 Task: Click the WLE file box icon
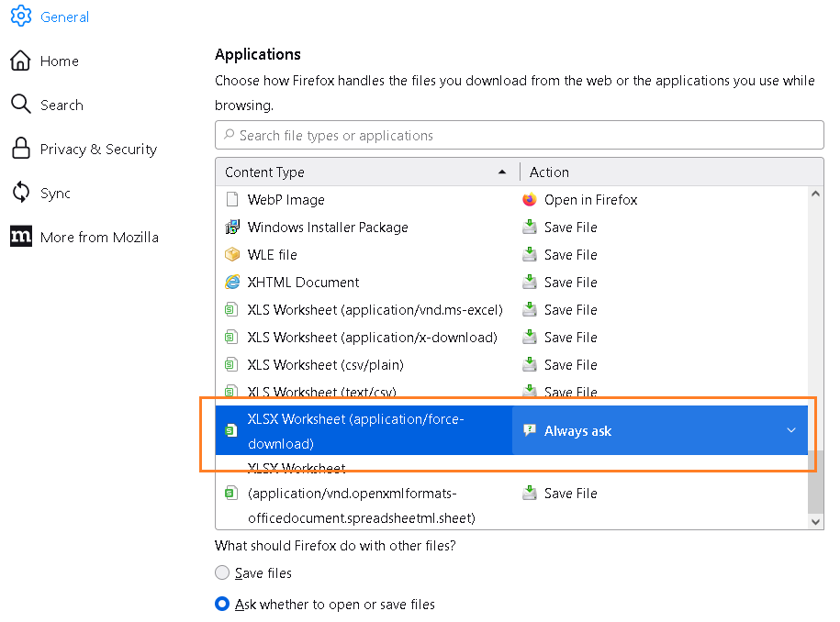(x=232, y=255)
